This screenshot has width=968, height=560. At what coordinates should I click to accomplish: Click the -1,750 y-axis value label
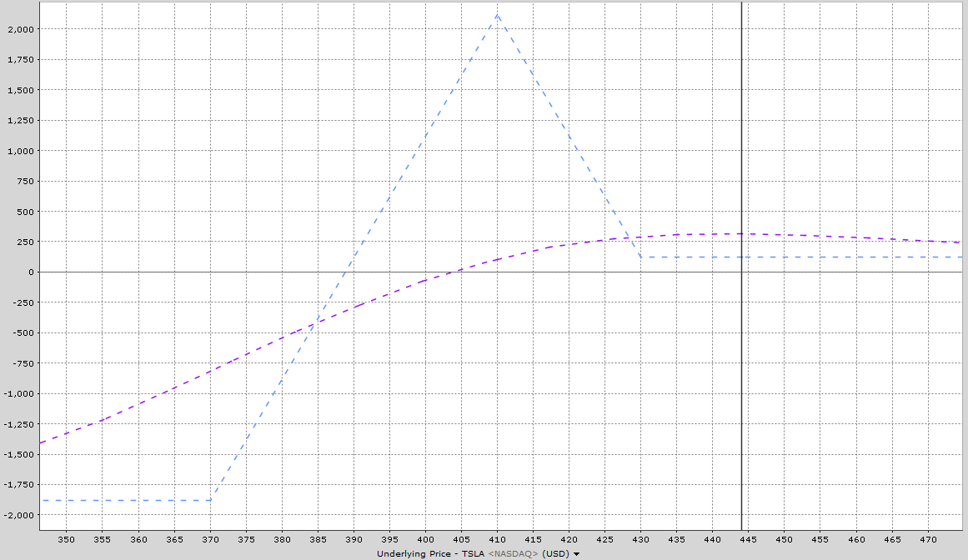20,485
